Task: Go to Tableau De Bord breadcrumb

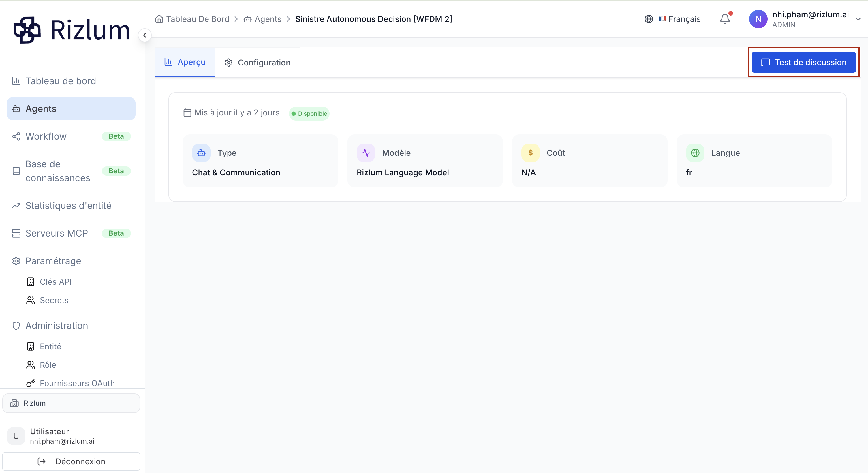Action: click(198, 19)
